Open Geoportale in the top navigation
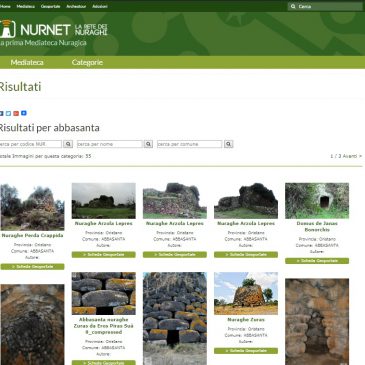 [50, 6]
